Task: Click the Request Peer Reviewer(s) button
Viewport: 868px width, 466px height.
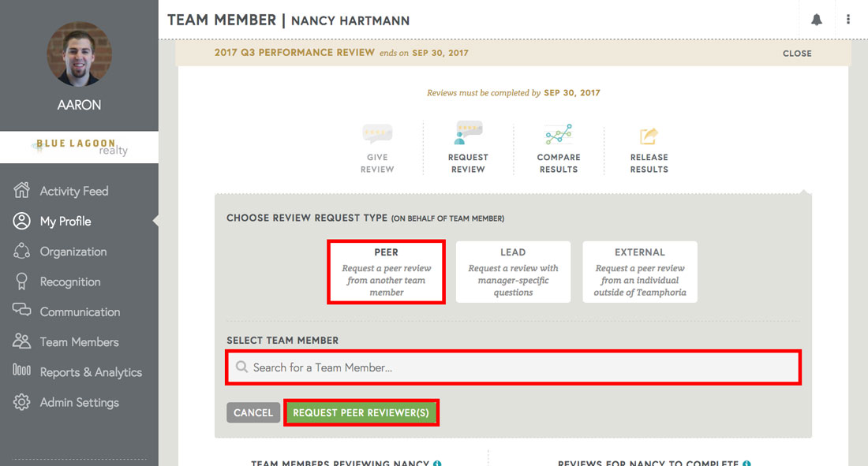Action: (361, 412)
